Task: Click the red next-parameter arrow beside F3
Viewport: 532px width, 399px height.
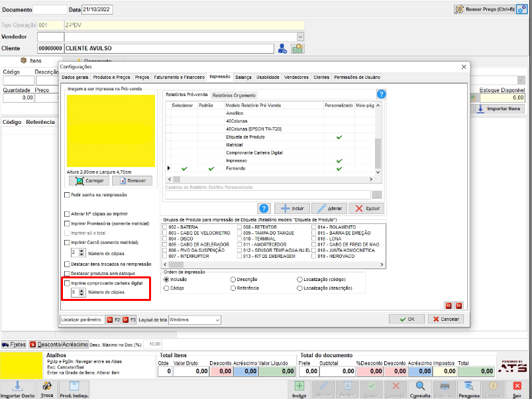Action: point(125,319)
